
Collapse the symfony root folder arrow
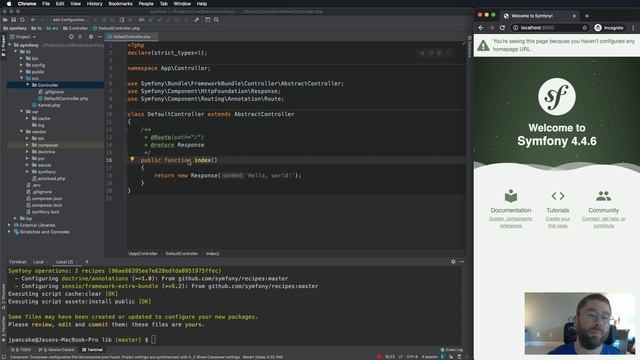10,45
